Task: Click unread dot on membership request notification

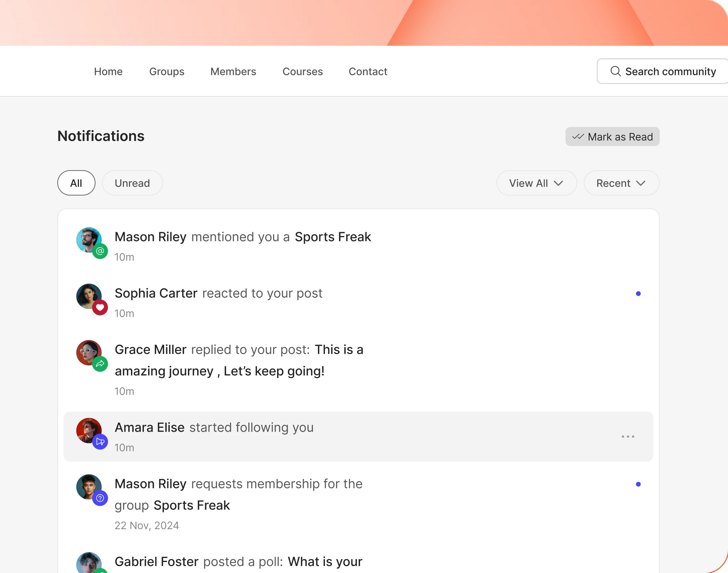Action: 638,484
